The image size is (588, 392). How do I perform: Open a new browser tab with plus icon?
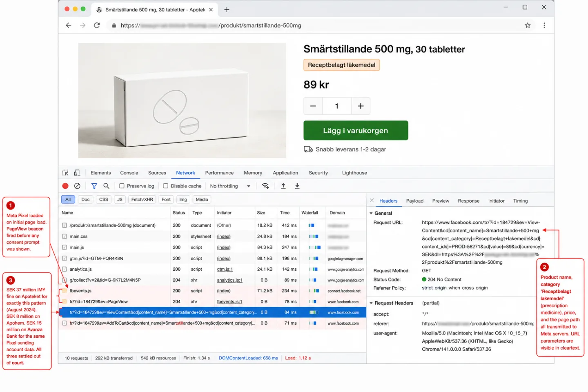click(x=227, y=9)
